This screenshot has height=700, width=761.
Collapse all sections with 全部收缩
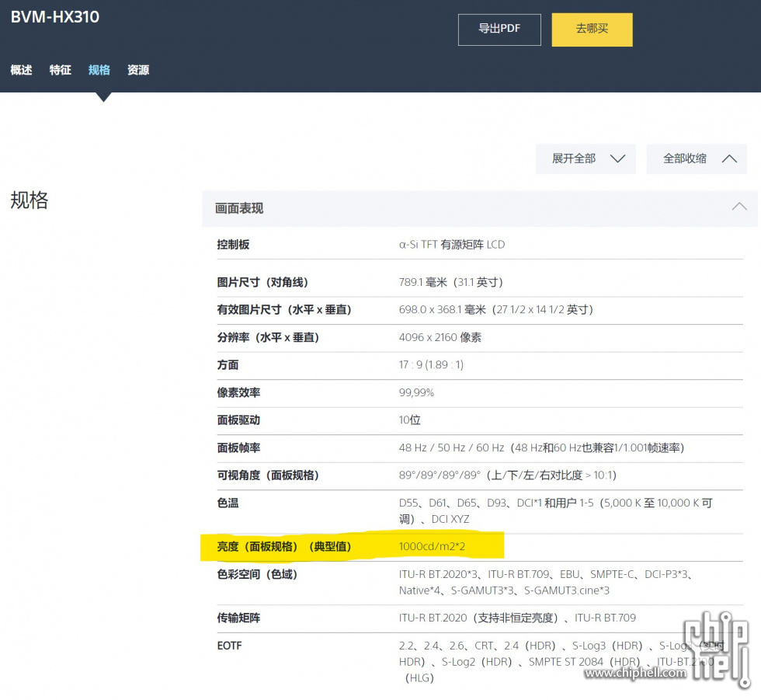click(697, 158)
